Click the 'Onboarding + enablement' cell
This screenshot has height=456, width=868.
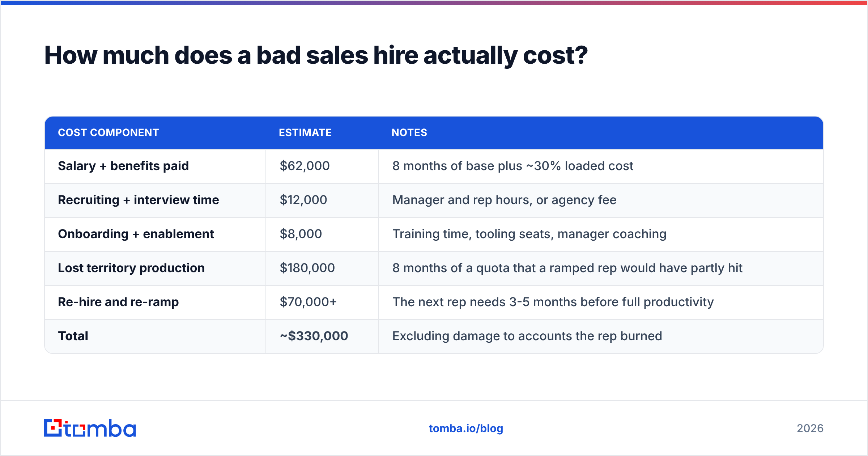[136, 234]
